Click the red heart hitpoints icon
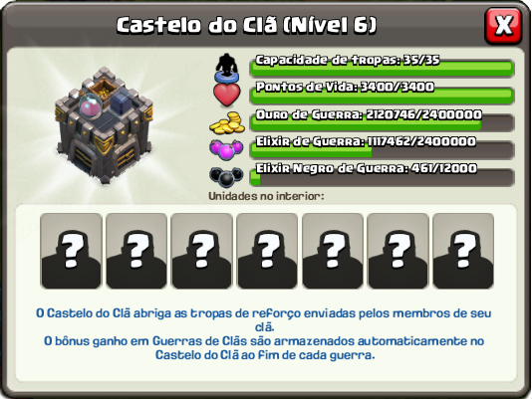 point(226,95)
